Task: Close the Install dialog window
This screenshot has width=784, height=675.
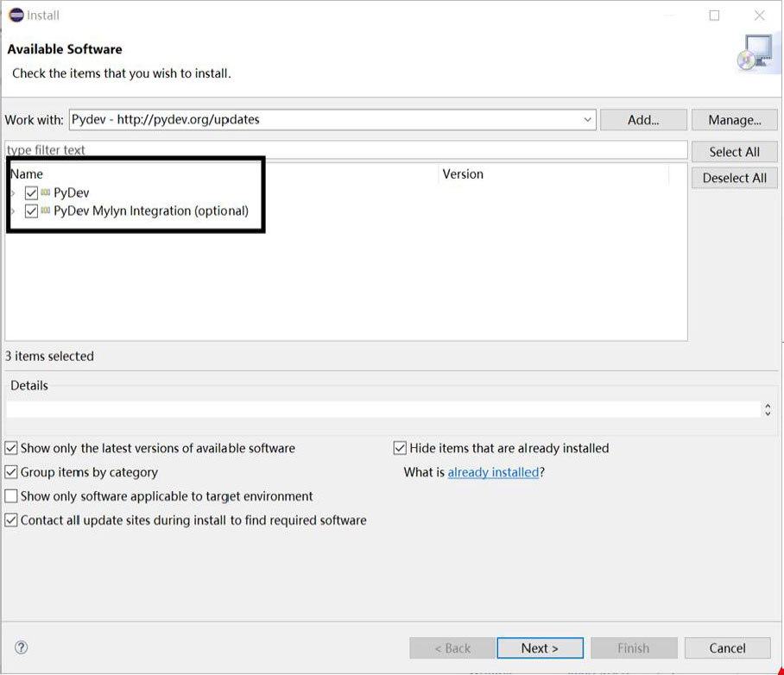Action: click(760, 16)
